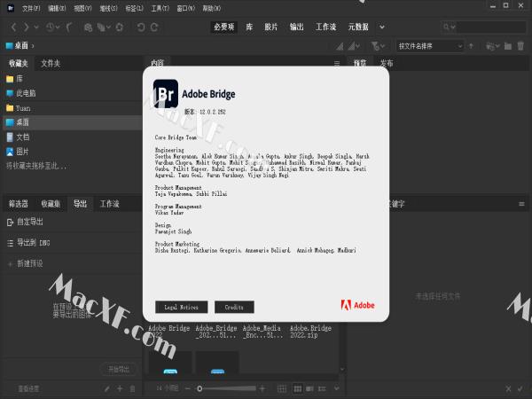The height and width of the screenshot is (399, 532).
Task: Click the content panel scrollbar down arrow
Action: click(342, 369)
